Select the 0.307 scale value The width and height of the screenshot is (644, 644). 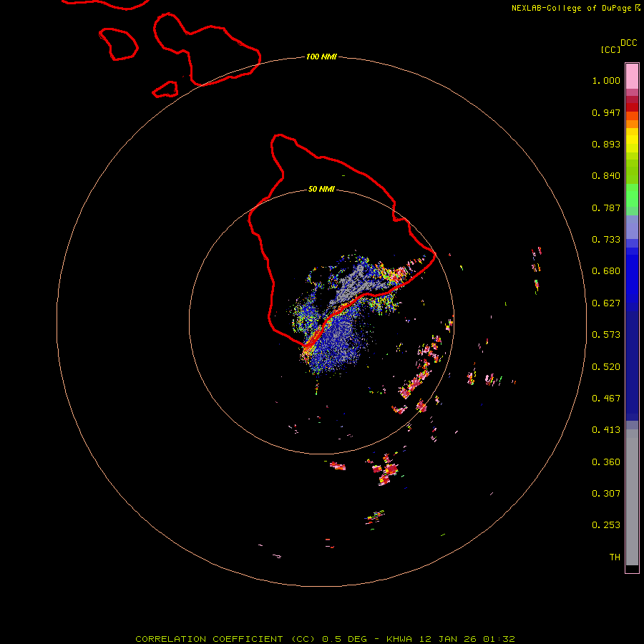point(606,494)
